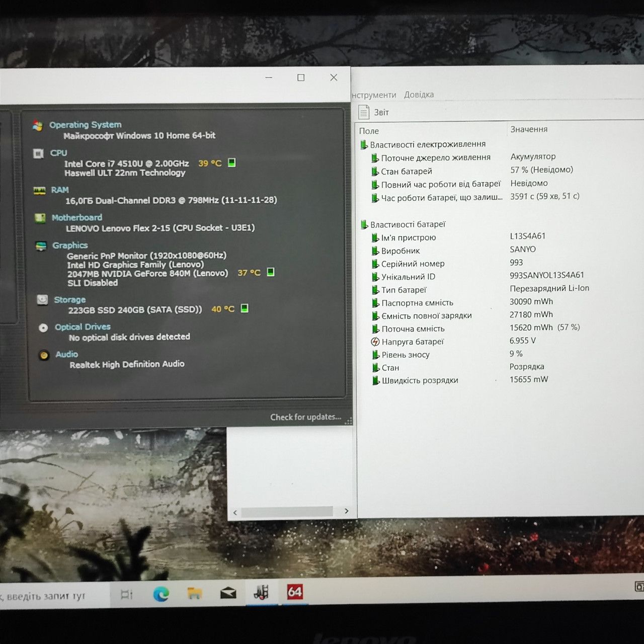The width and height of the screenshot is (644, 644).
Task: Launch Microsoft Edge from the taskbar
Action: click(x=161, y=594)
